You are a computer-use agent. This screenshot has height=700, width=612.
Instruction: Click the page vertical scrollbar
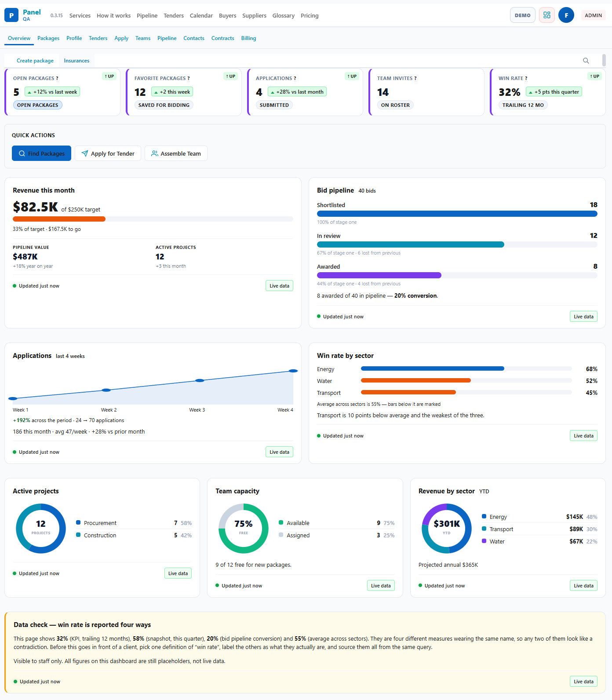(x=604, y=60)
